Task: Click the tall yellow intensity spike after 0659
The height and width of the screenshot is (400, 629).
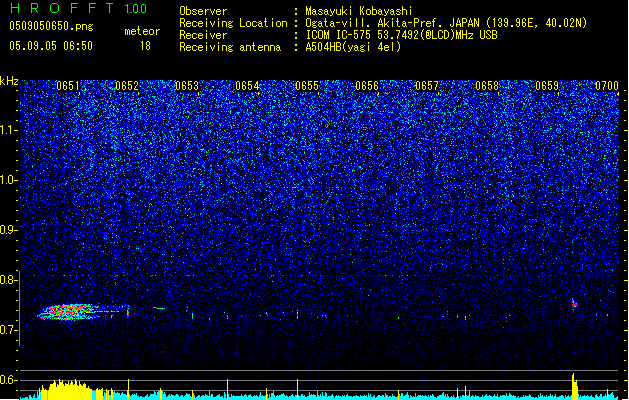Action: pyautogui.click(x=574, y=386)
